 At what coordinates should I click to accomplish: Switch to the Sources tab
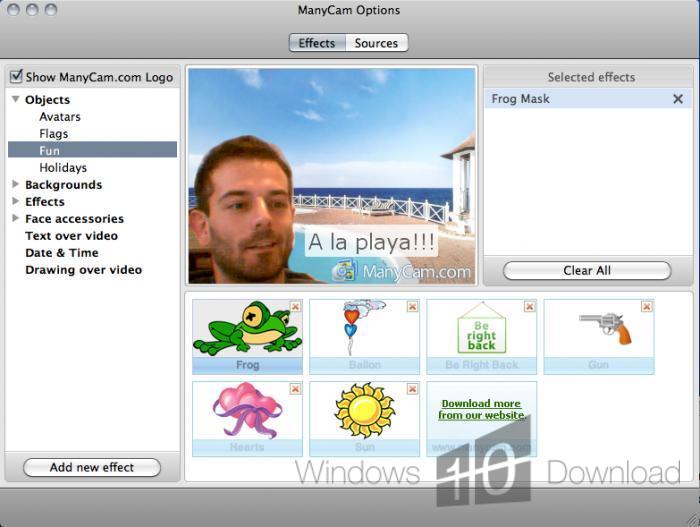(376, 43)
